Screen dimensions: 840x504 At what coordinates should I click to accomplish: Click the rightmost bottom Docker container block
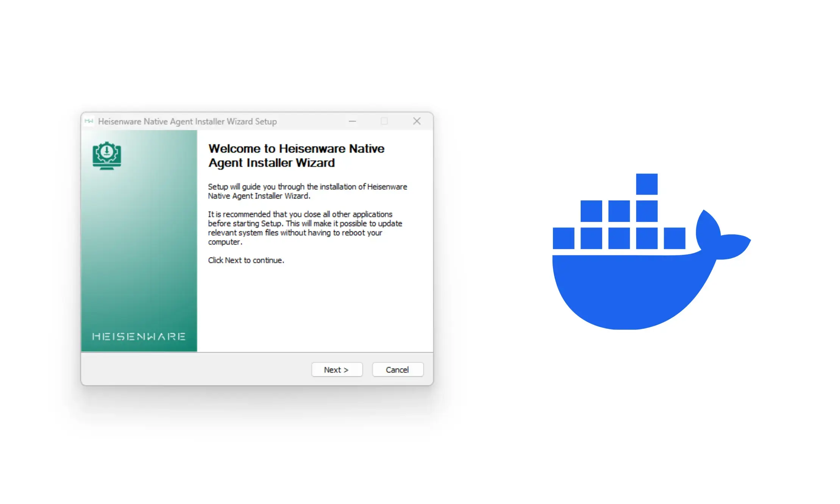point(674,238)
